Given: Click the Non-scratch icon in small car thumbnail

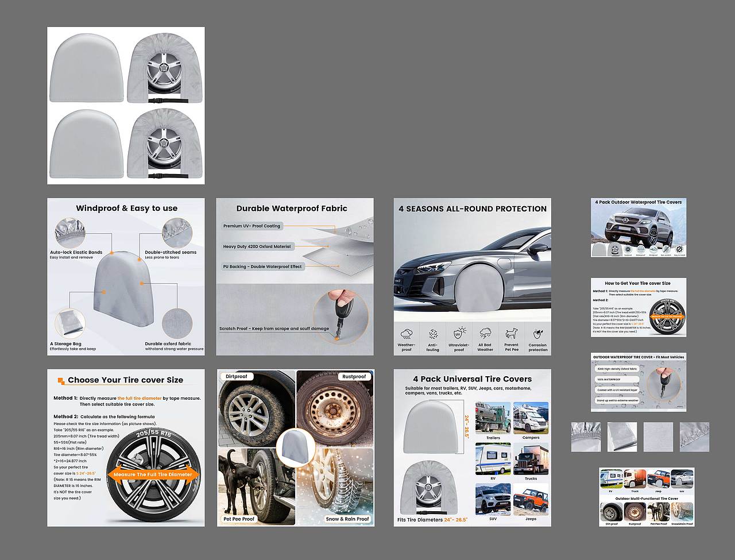Looking at the screenshot, I should [x=666, y=250].
